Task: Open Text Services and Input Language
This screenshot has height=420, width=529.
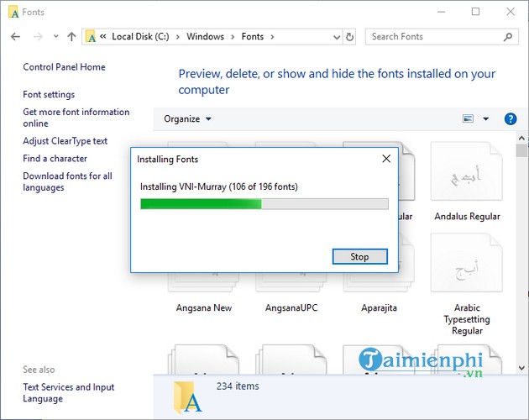Action: (x=69, y=392)
